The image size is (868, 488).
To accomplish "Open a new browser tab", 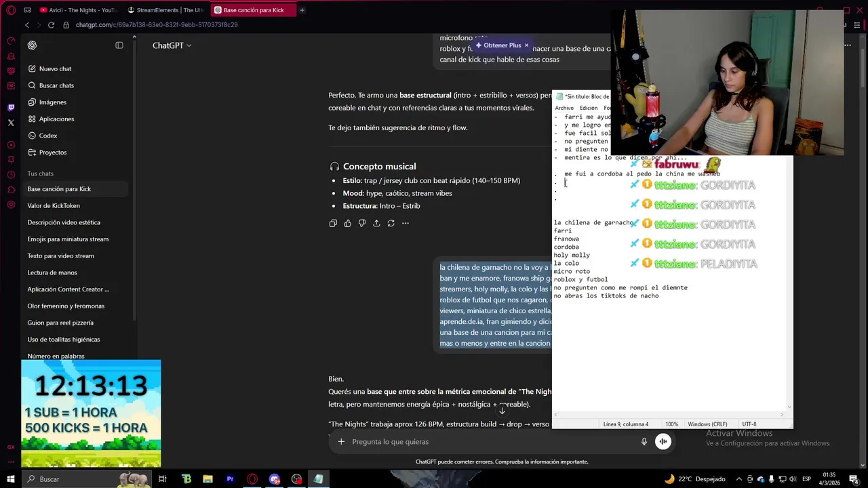I will (302, 10).
